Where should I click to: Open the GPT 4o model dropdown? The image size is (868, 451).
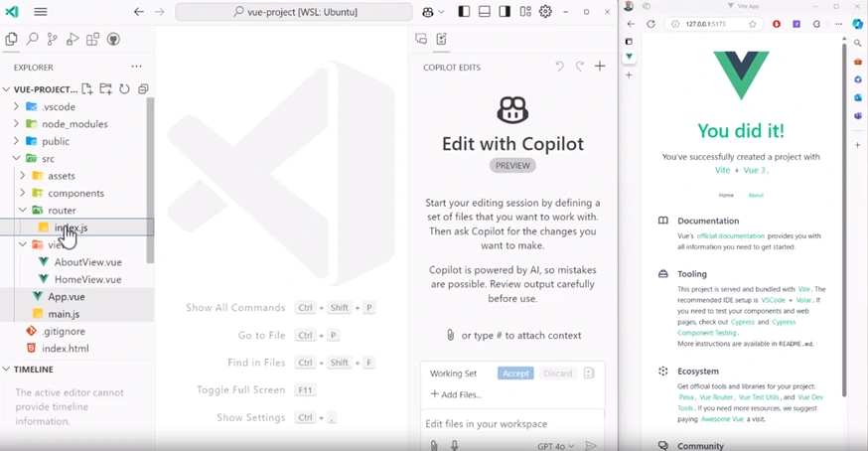click(x=556, y=446)
